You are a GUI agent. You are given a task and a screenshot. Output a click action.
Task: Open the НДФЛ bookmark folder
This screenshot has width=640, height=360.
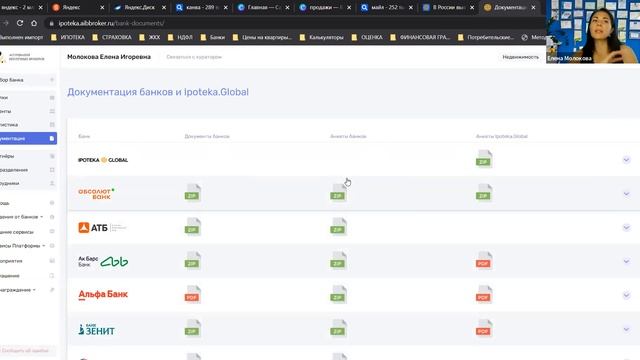pos(180,37)
